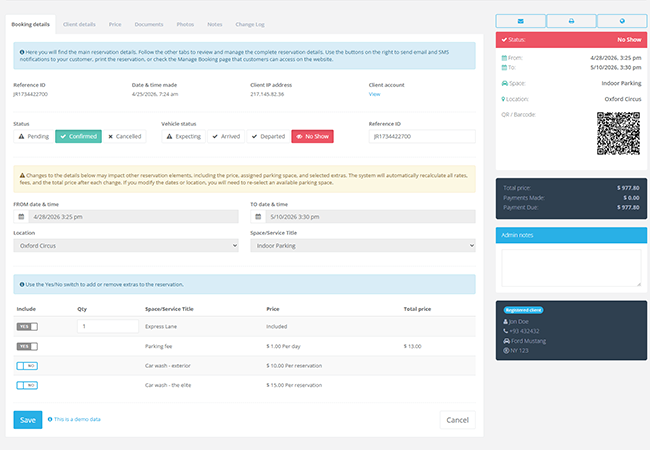Click the car icon beside Space label
The height and width of the screenshot is (450, 650).
pos(504,83)
